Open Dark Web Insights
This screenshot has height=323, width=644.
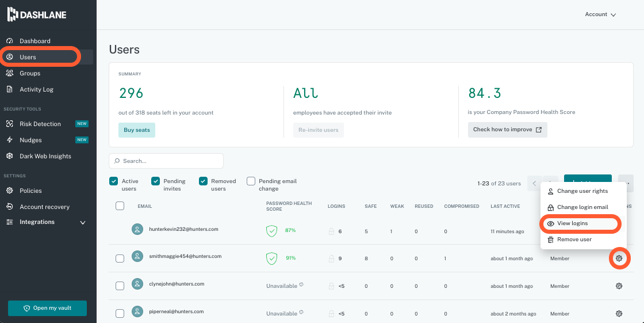45,156
